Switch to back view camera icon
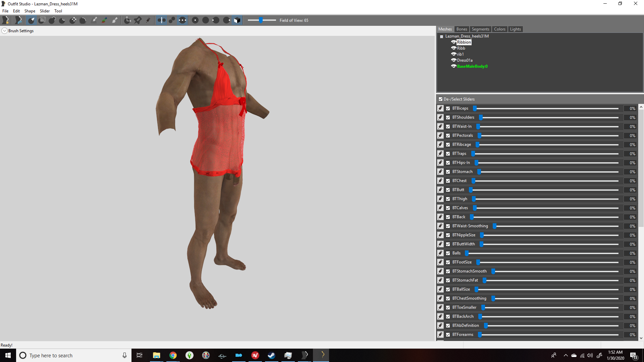The height and width of the screenshot is (362, 644). [x=206, y=20]
